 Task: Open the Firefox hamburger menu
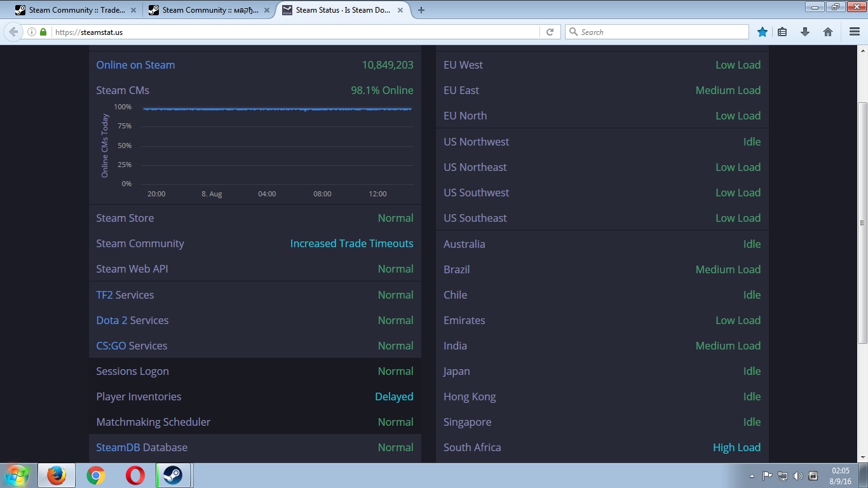tap(855, 32)
